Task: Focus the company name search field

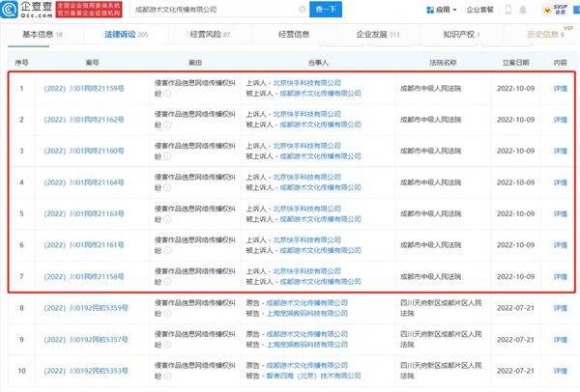Action: (x=218, y=10)
